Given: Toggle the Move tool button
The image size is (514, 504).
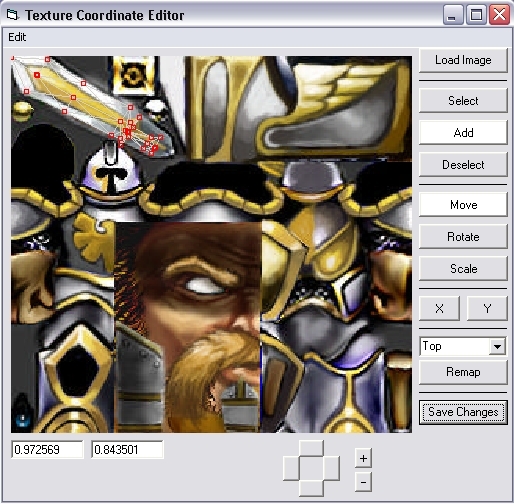Looking at the screenshot, I should 463,204.
